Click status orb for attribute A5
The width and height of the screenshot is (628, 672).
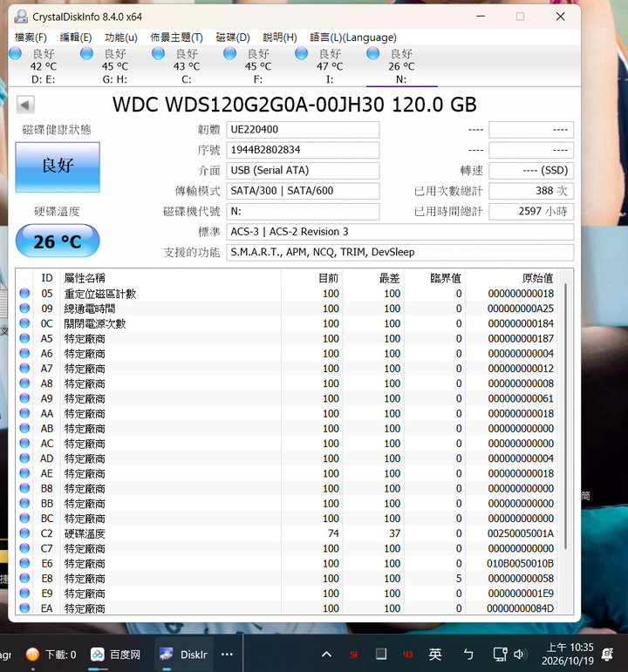tap(25, 338)
